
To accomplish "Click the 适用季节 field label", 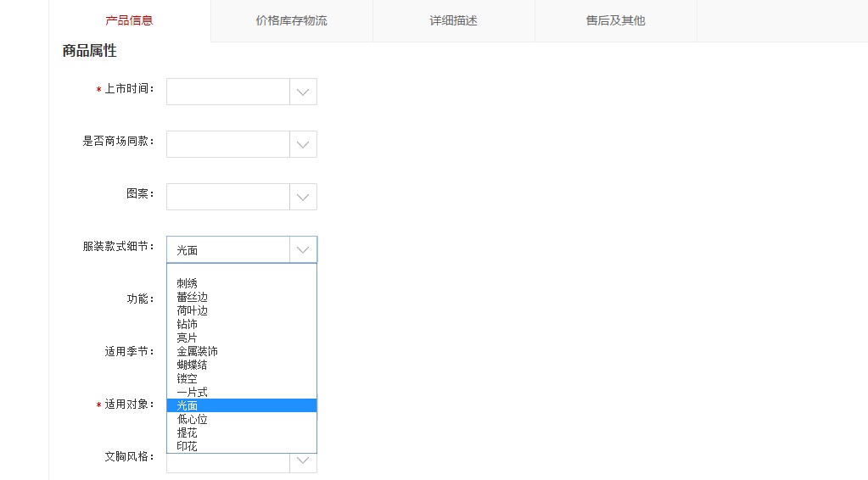I will click(x=129, y=352).
